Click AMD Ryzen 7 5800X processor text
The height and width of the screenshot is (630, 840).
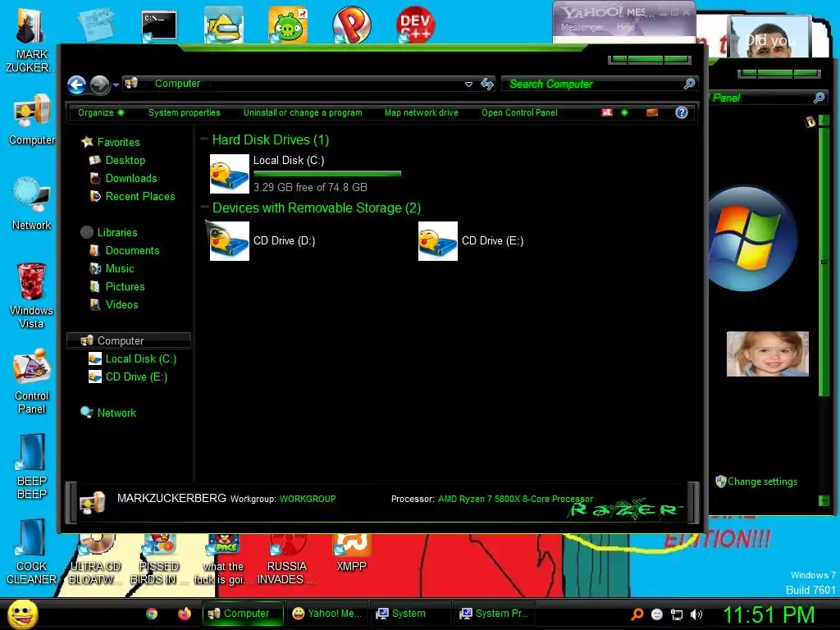click(x=515, y=499)
